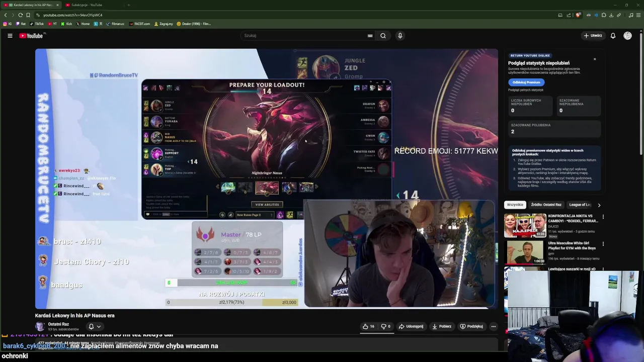Screen dimensions: 644x362
Task: Click Pobierz download button
Action: [442, 326]
